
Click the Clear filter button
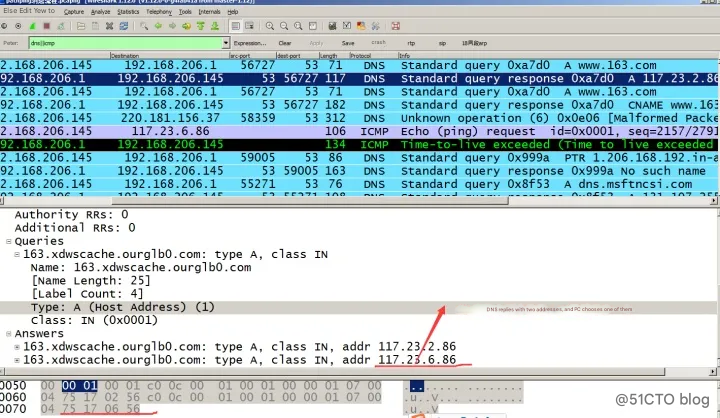(x=285, y=43)
